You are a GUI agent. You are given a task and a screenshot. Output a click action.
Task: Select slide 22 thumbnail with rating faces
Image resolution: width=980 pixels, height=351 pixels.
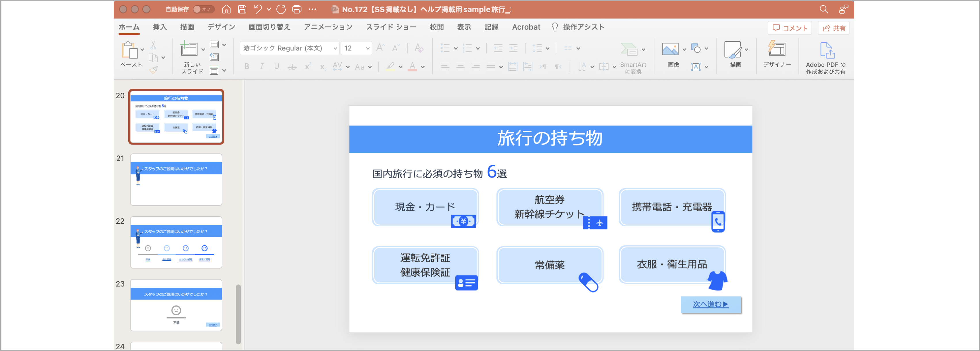[x=176, y=242]
